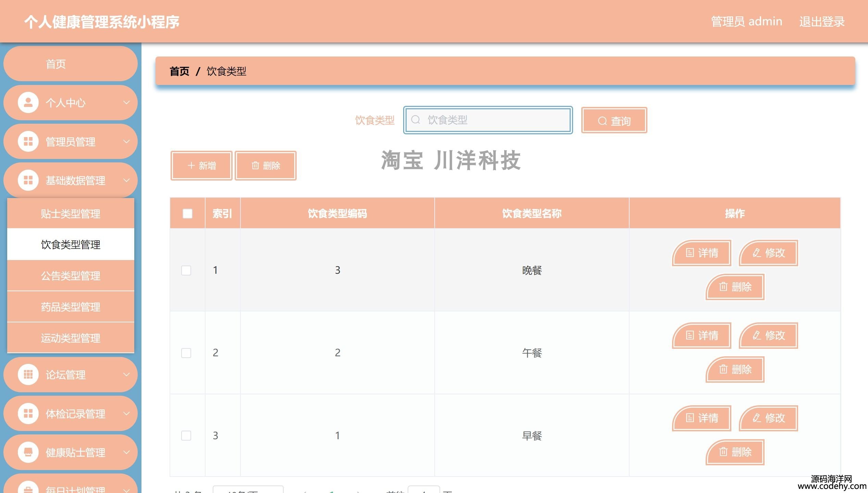
Task: Click trash icon of 午餐 删除 button
Action: (723, 369)
